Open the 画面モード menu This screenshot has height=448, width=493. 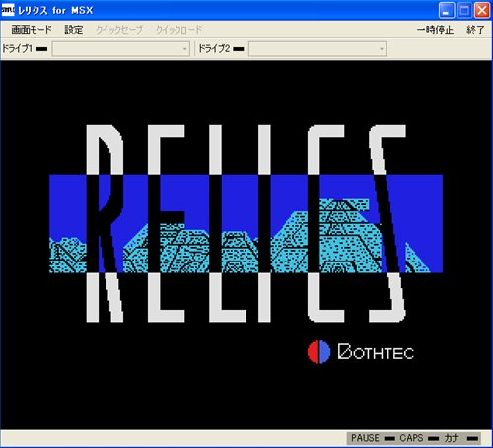pos(32,30)
